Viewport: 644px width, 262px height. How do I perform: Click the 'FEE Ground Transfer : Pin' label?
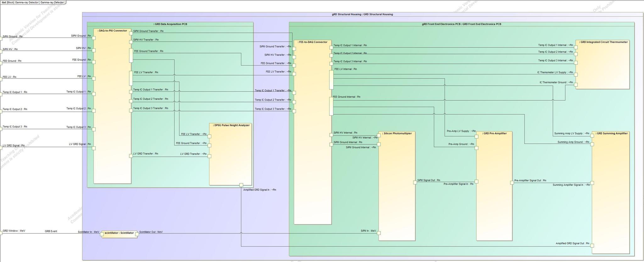(x=149, y=51)
